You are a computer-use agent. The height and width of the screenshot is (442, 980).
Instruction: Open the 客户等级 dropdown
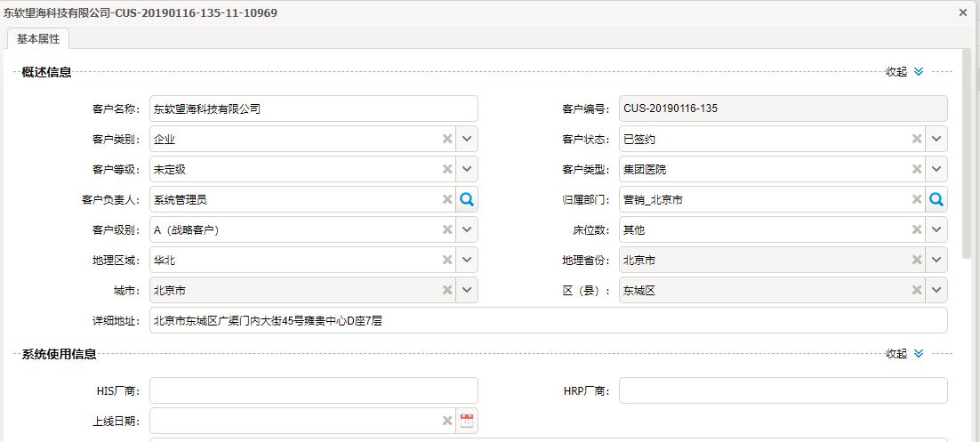tap(467, 170)
